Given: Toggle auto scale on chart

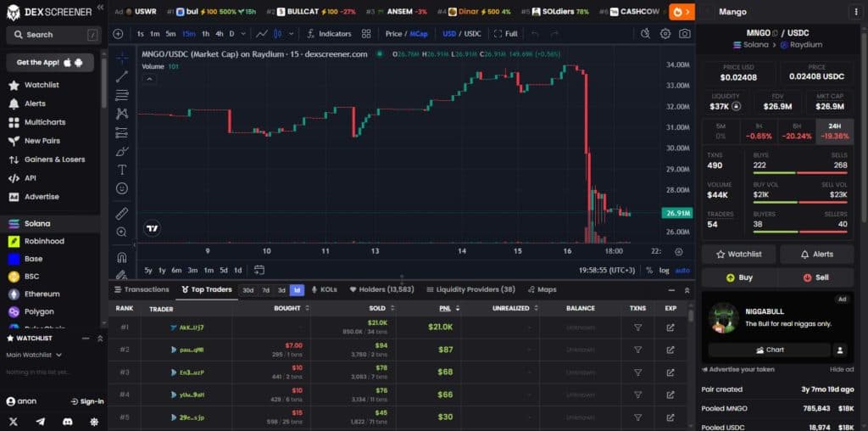Looking at the screenshot, I should [683, 271].
